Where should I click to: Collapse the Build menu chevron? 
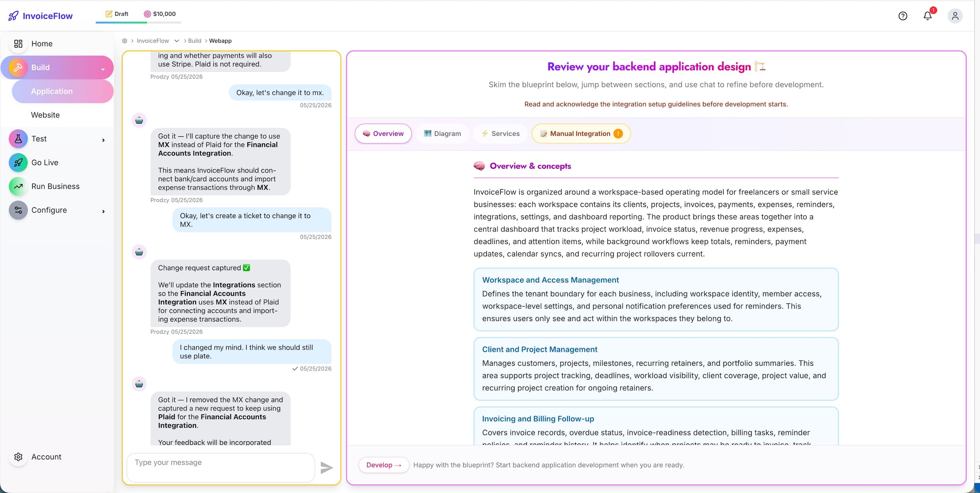point(103,69)
